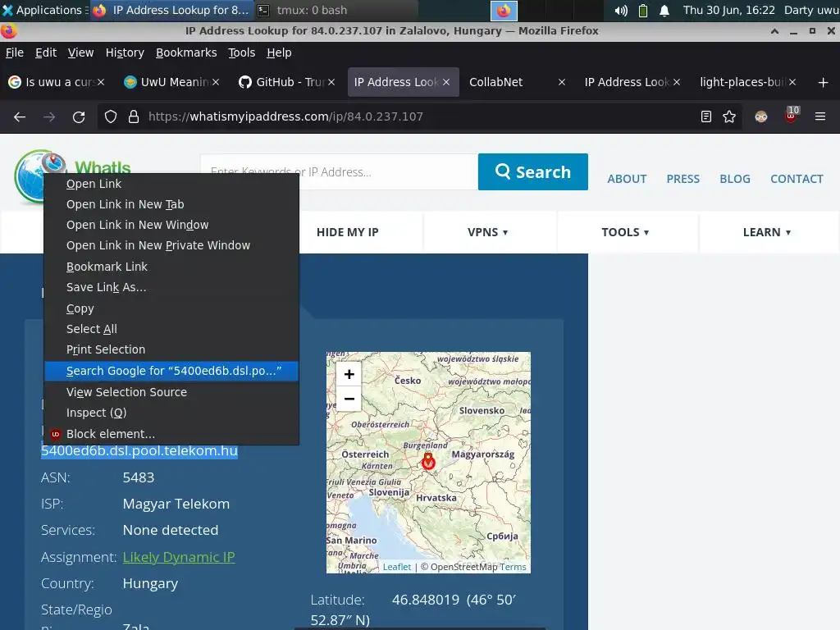Open notifications bell icon

pyautogui.click(x=664, y=10)
